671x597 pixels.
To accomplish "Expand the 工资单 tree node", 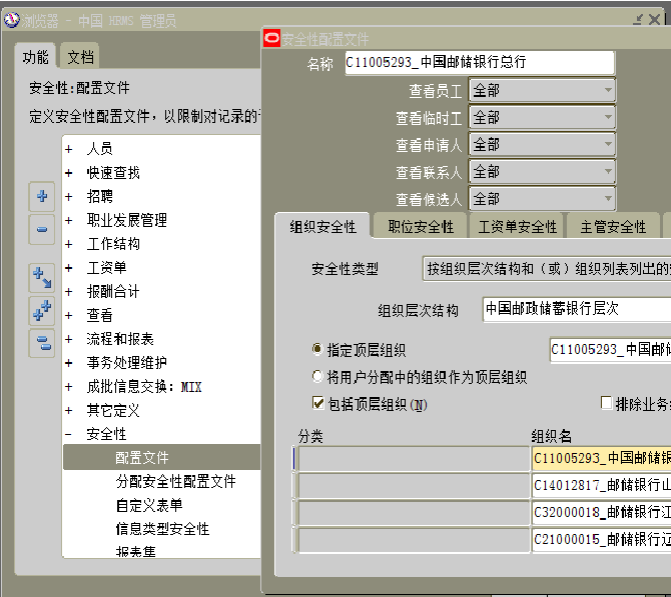I will pyautogui.click(x=68, y=268).
